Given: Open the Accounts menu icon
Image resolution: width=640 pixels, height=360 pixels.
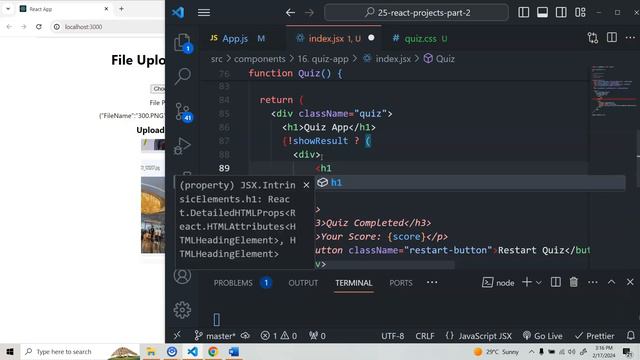Looking at the screenshot, I should (x=182, y=276).
